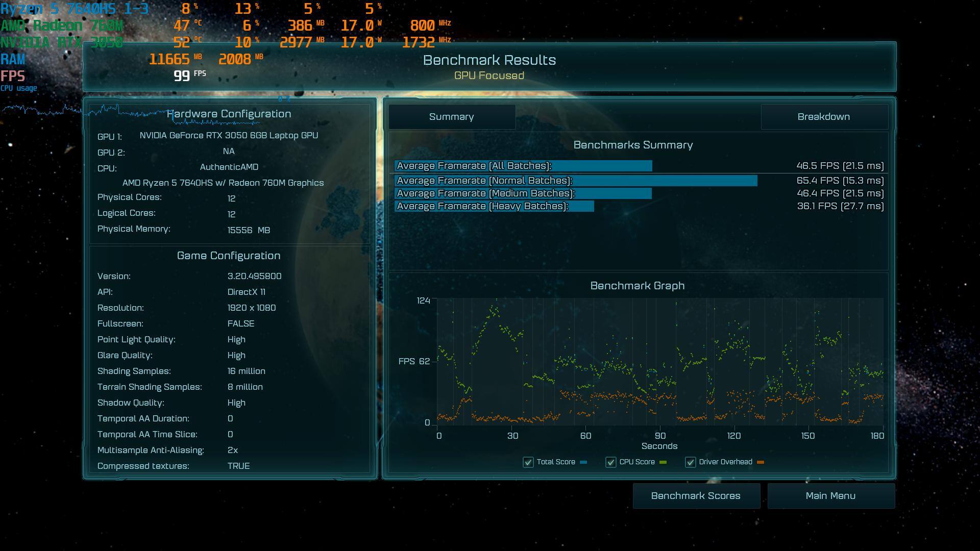Click the 1920 x 1080 resolution value
980x551 pixels.
pyautogui.click(x=252, y=308)
